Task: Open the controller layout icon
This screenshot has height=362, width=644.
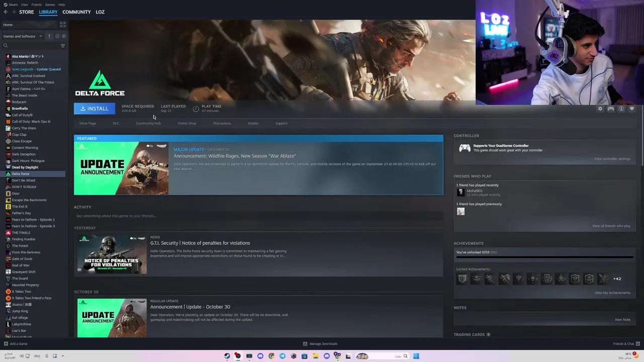Action: coord(610,109)
